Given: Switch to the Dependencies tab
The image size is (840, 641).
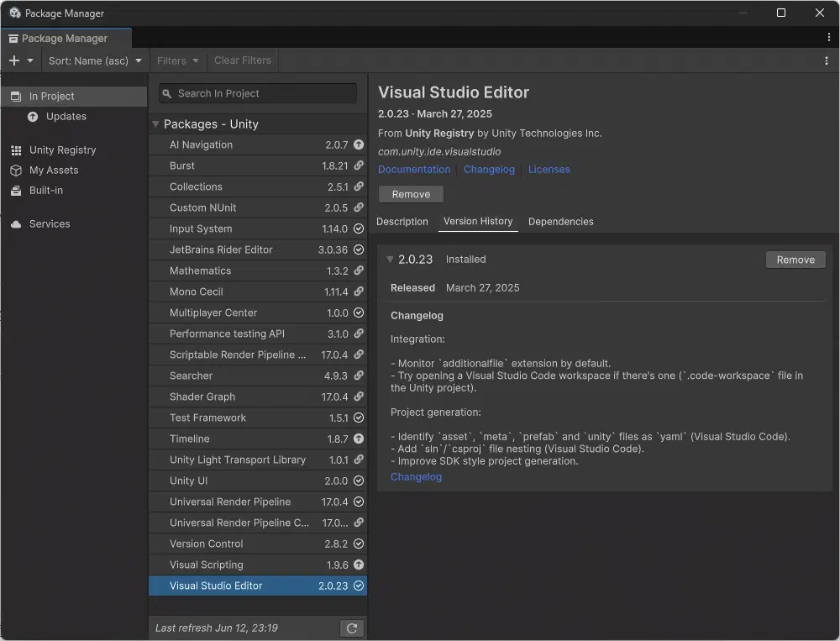Looking at the screenshot, I should pyautogui.click(x=560, y=221).
